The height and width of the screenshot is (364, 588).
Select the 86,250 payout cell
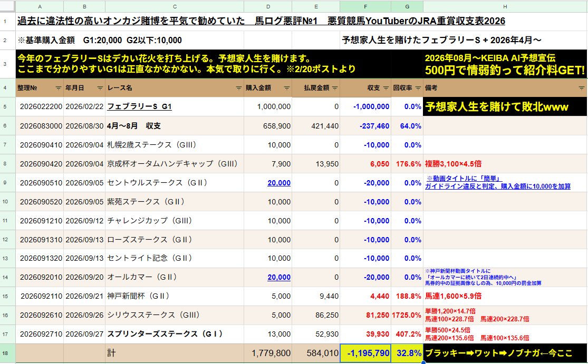(316, 315)
